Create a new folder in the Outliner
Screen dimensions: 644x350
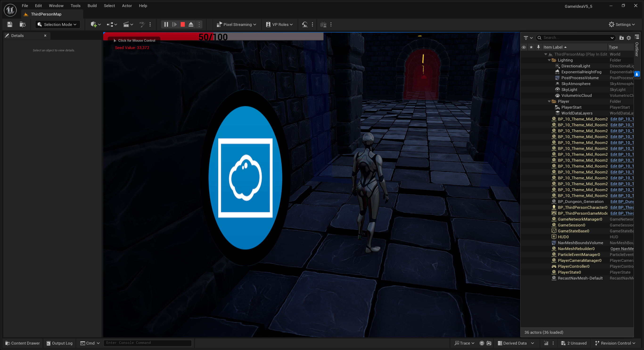point(622,38)
